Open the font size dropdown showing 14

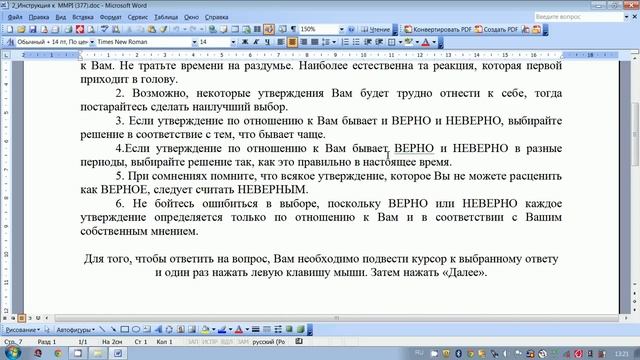pos(233,42)
